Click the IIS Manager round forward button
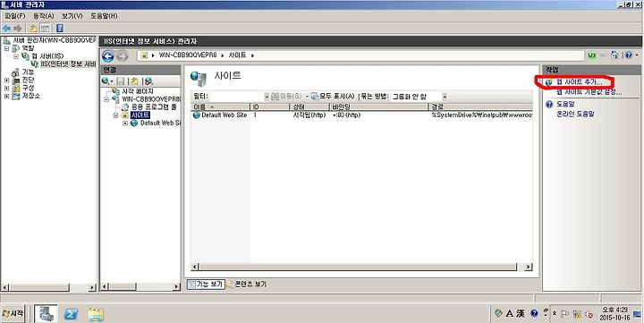644x323 pixels. [x=123, y=55]
